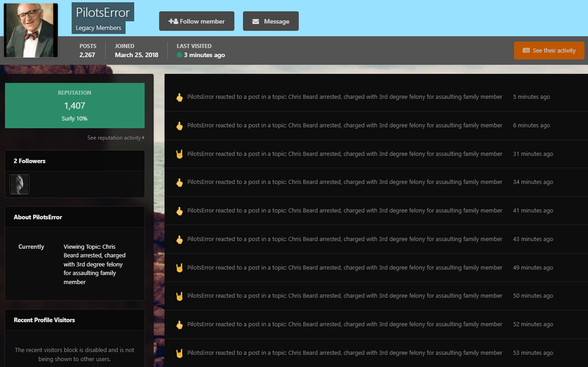Open the Chris Beard topic link in the 6 minutes ago entry
Viewport: 588px width, 367px height.
point(395,125)
